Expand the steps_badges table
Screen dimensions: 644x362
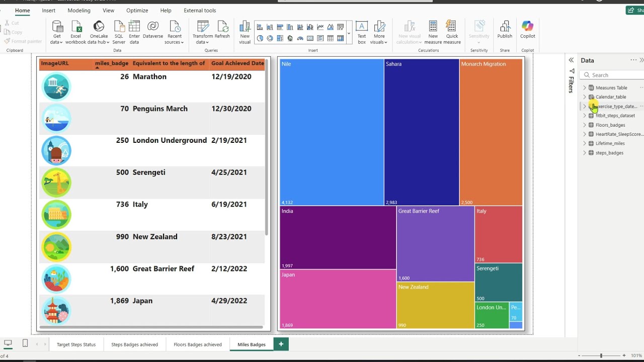pyautogui.click(x=585, y=153)
